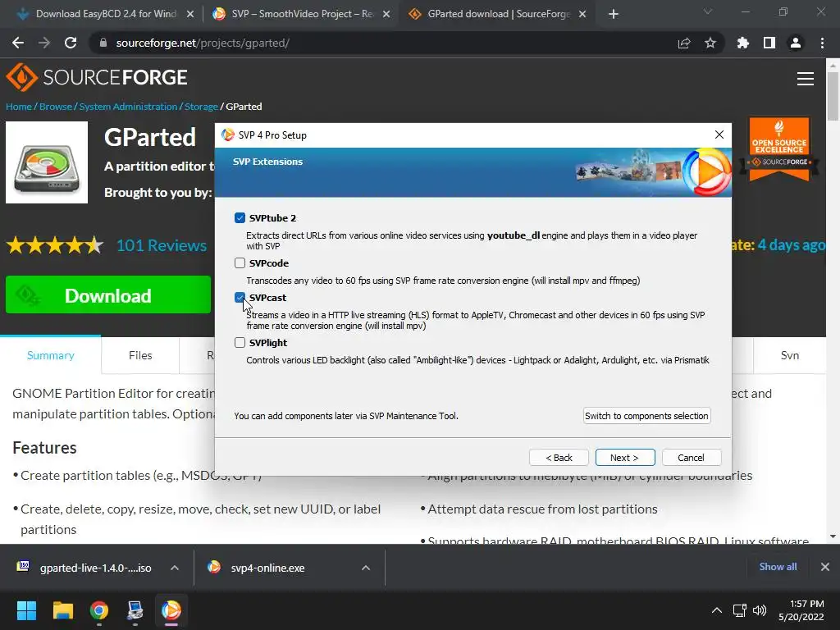Viewport: 840px width, 630px height.
Task: Enable the SVPcode extension checkbox
Action: tap(240, 263)
